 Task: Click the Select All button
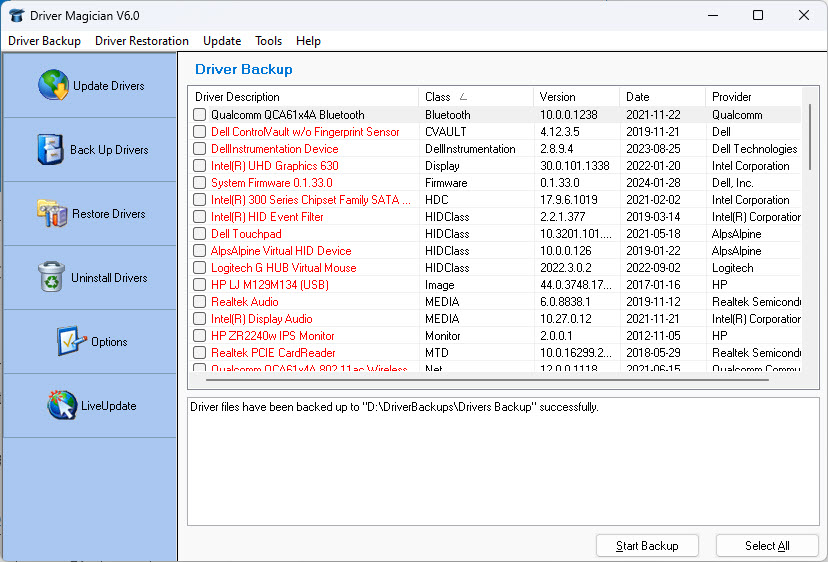[767, 546]
